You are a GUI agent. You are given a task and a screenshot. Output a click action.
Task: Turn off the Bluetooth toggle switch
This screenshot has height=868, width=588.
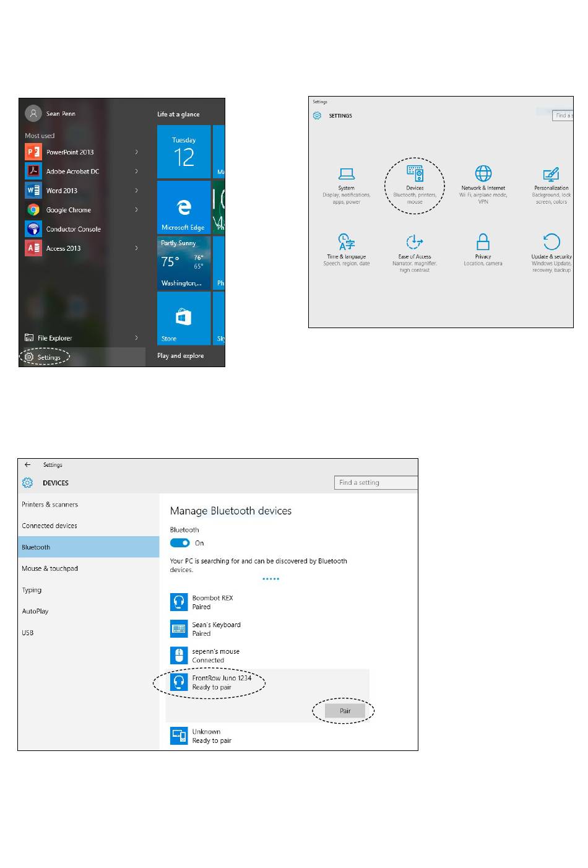179,543
